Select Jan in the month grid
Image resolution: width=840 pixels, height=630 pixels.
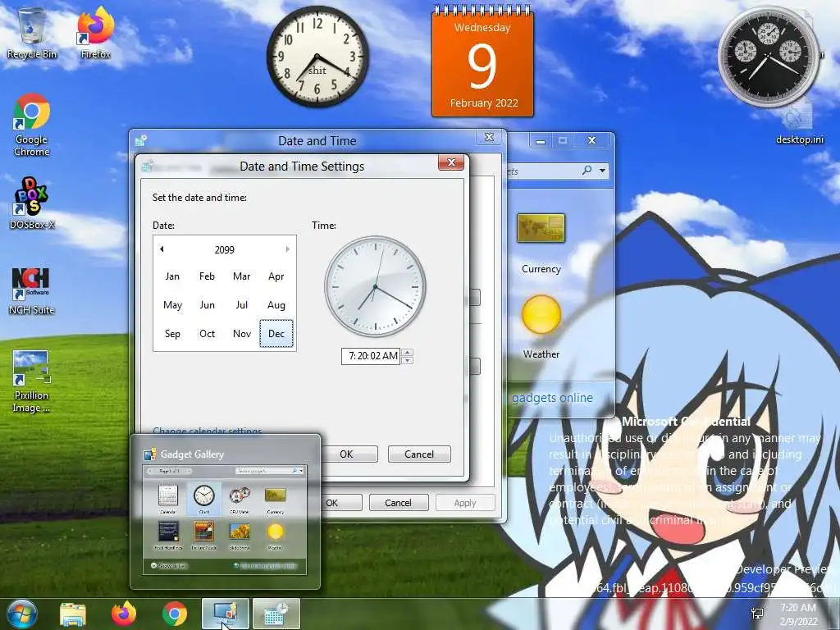click(x=172, y=276)
